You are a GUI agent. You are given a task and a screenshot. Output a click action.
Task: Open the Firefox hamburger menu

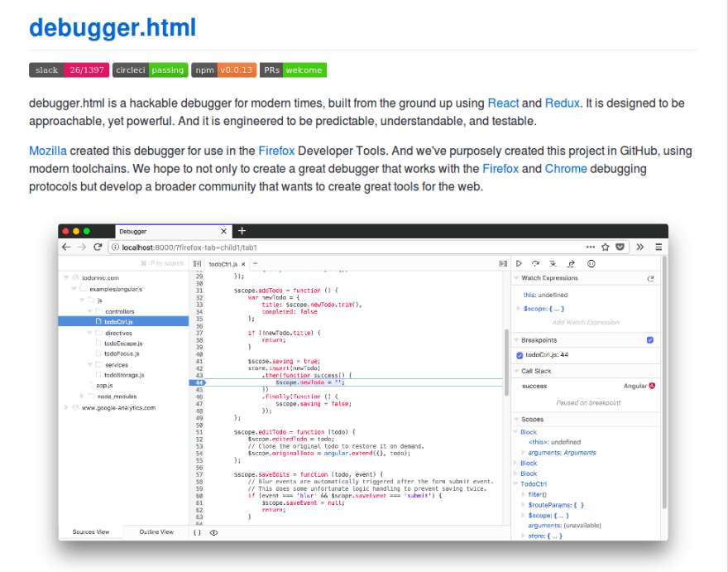[659, 248]
